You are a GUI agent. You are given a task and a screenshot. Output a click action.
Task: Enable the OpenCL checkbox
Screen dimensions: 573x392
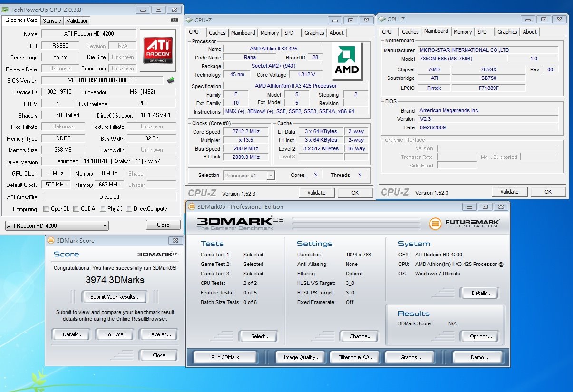pos(46,208)
